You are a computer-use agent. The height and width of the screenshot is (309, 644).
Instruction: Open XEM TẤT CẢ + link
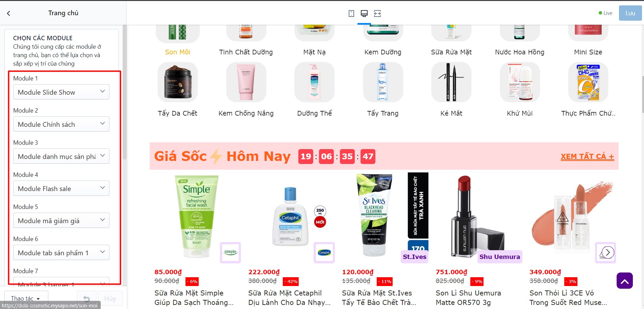click(587, 157)
